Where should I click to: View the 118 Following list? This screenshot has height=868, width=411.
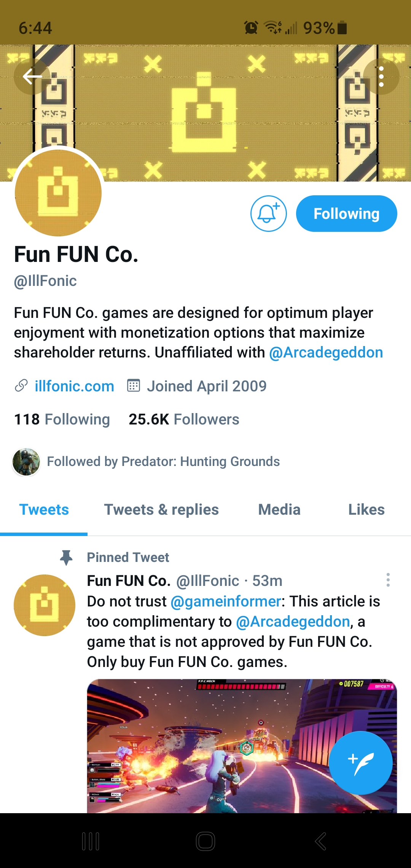point(62,419)
